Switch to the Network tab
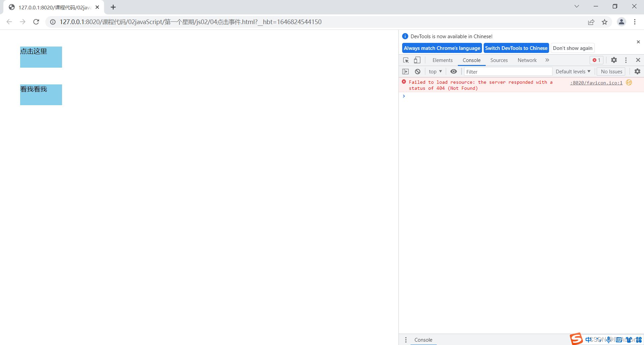 click(527, 60)
